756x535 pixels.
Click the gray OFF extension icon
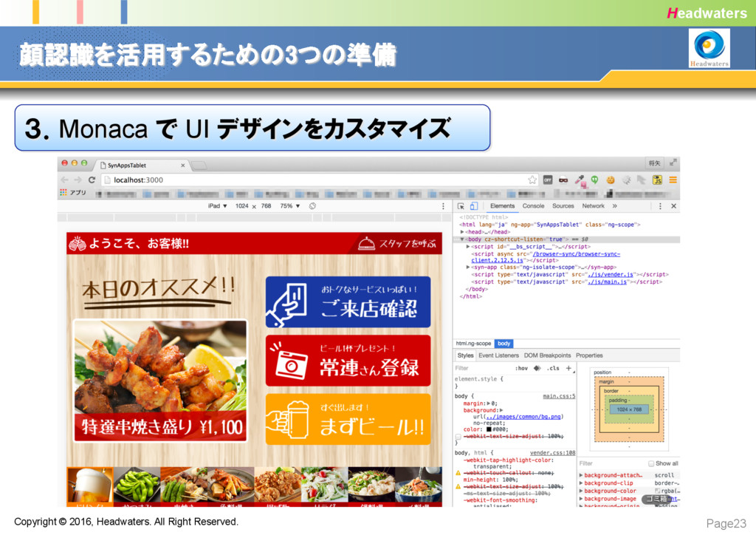click(548, 180)
